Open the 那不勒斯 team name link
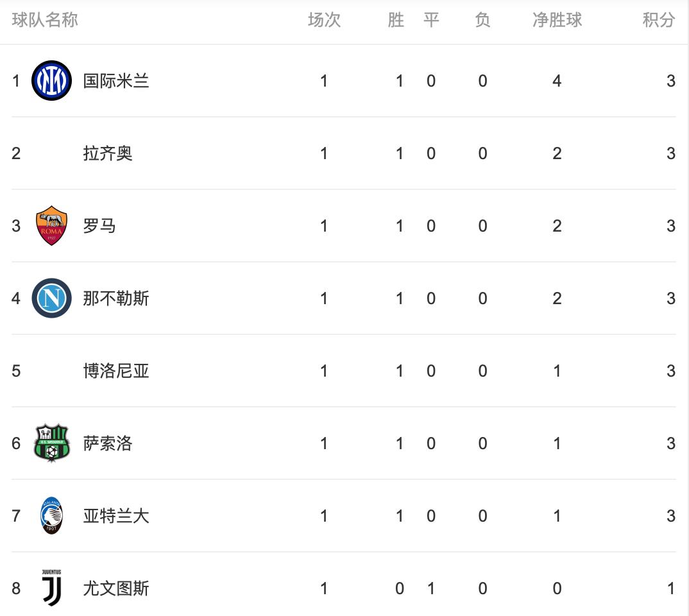 116,298
